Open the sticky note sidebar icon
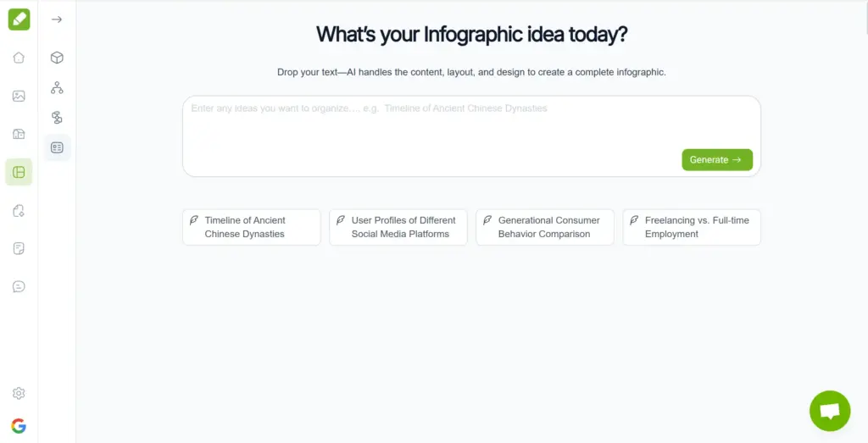Viewport: 868px width, 443px height. click(x=19, y=248)
